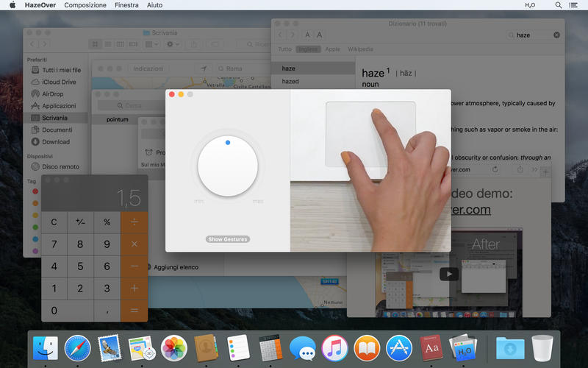
Task: Click the Show Gestures button
Action: [x=228, y=239]
